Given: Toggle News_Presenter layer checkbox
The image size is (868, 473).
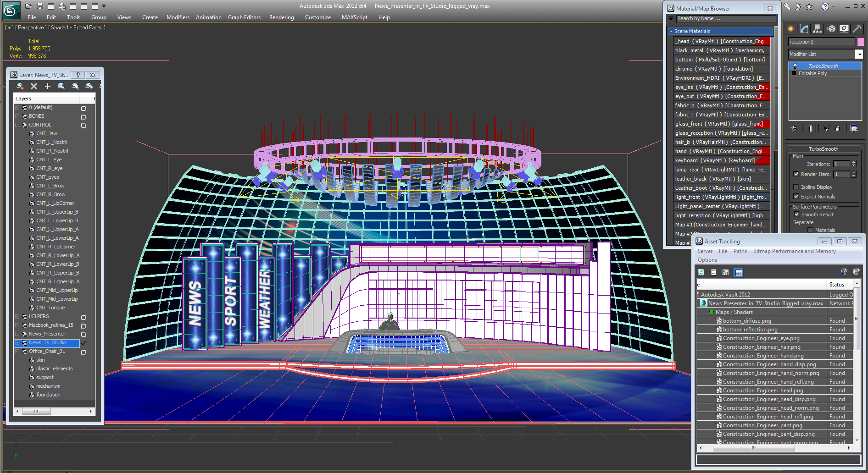Looking at the screenshot, I should [x=83, y=335].
